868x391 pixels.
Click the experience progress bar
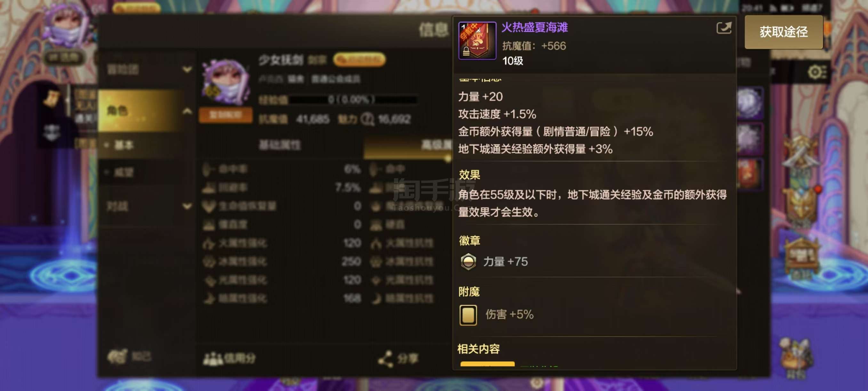point(353,100)
